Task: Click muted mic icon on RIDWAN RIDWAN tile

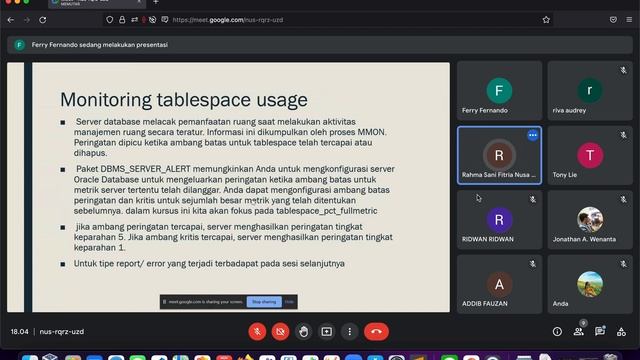Action: (x=533, y=199)
